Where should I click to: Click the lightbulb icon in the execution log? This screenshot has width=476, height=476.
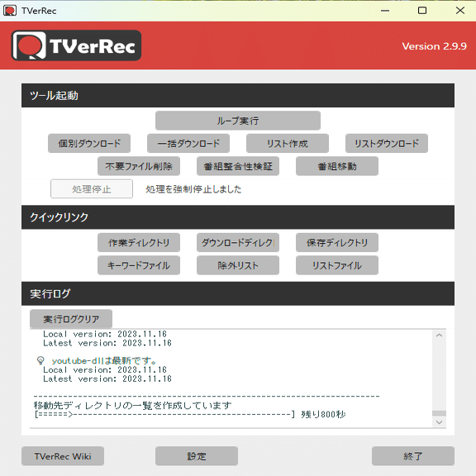[x=40, y=360]
